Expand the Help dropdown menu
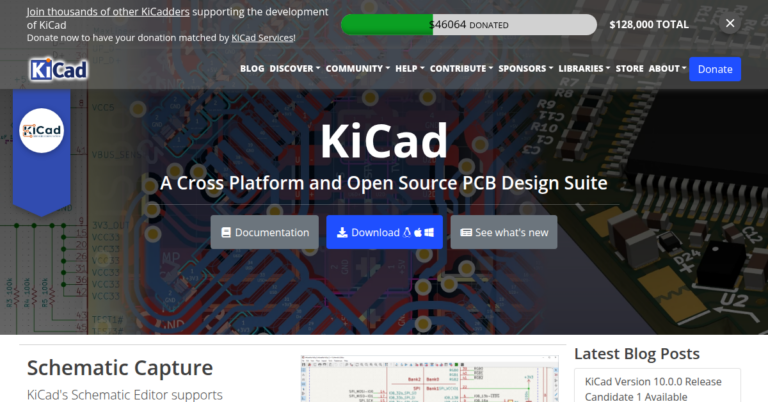 coord(409,69)
